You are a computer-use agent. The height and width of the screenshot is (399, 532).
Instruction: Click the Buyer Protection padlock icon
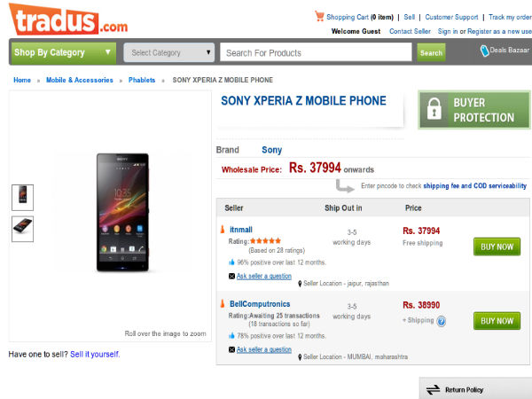click(434, 109)
